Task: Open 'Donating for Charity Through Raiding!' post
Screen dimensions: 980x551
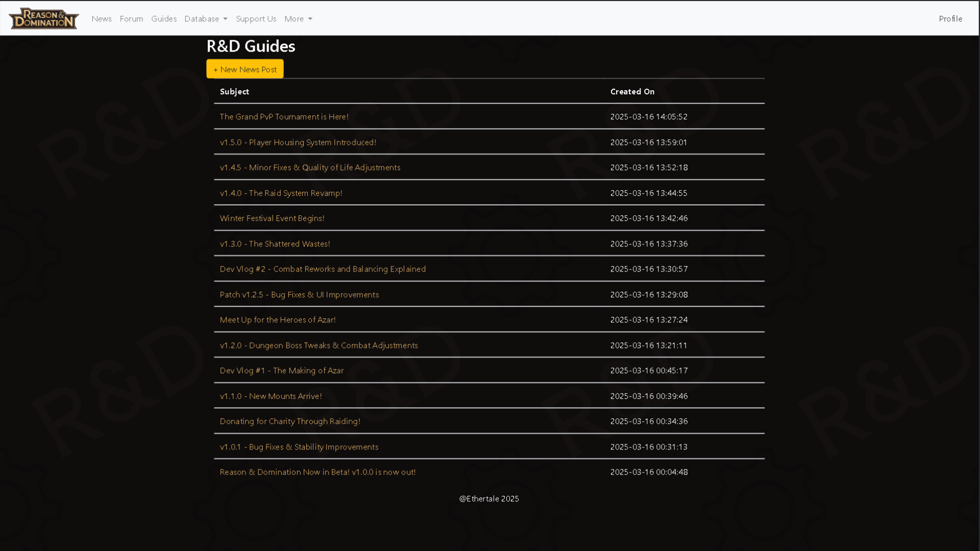Action: click(290, 421)
